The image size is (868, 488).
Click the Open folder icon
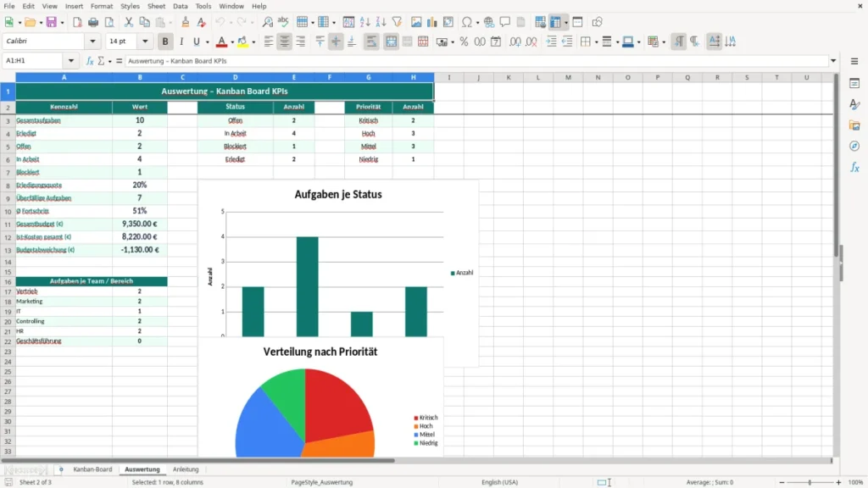pos(30,22)
